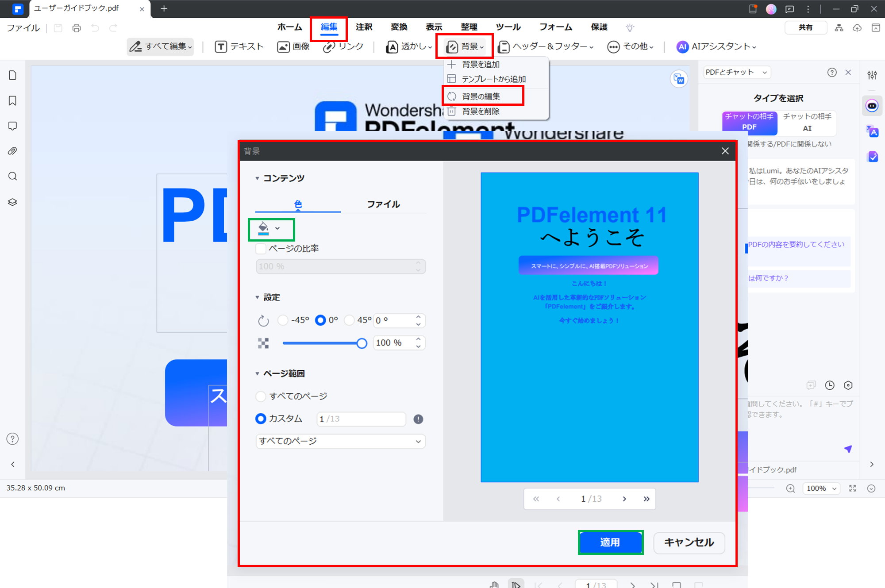Open the 透かし dropdown in the toolbar

pos(409,46)
